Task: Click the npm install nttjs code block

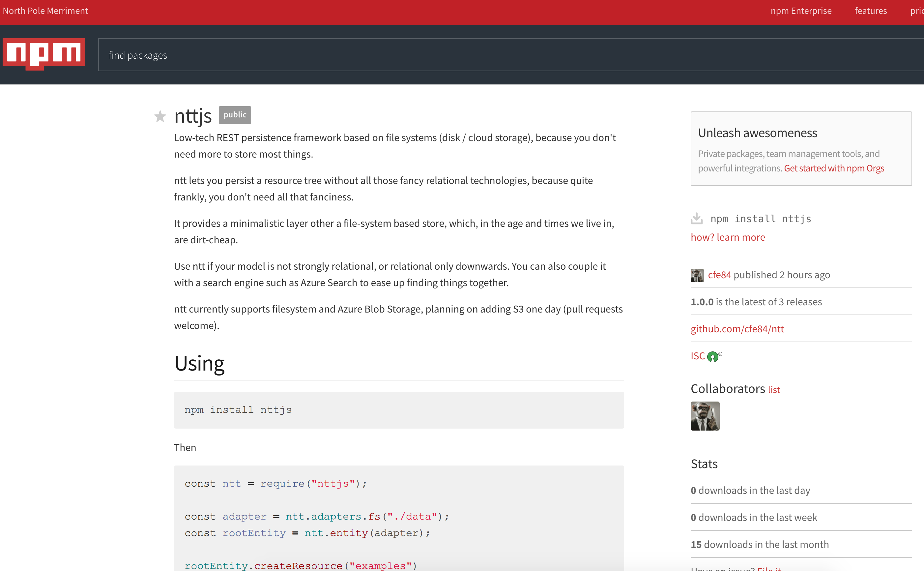Action: (x=399, y=410)
